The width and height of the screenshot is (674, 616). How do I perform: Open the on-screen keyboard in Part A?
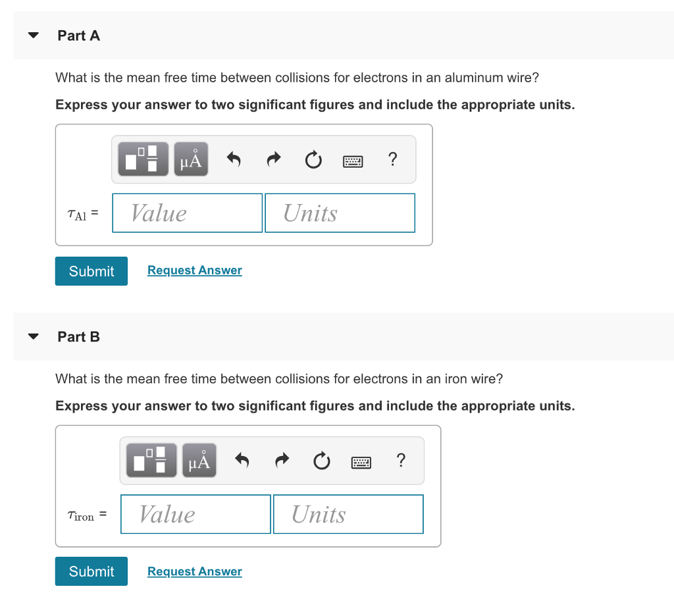tap(353, 160)
